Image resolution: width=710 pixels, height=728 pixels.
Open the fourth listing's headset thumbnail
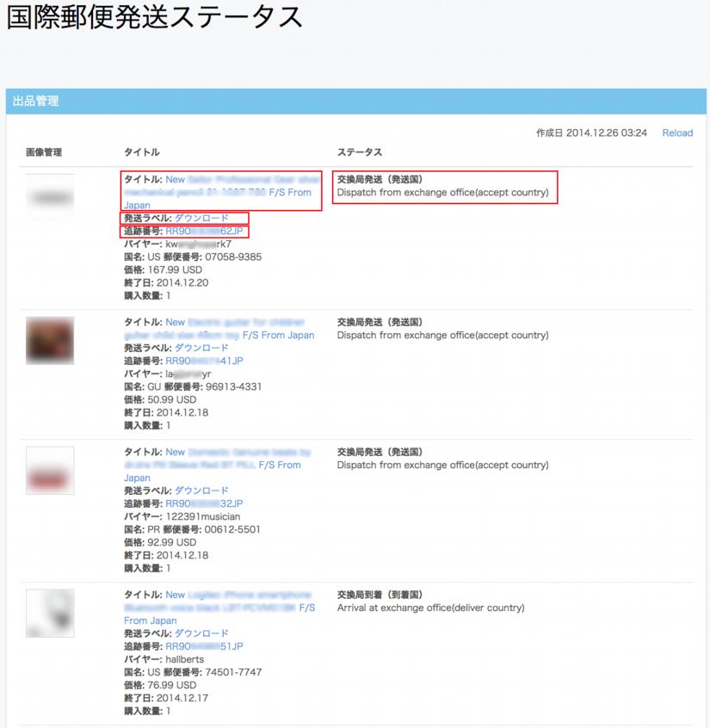[50, 613]
